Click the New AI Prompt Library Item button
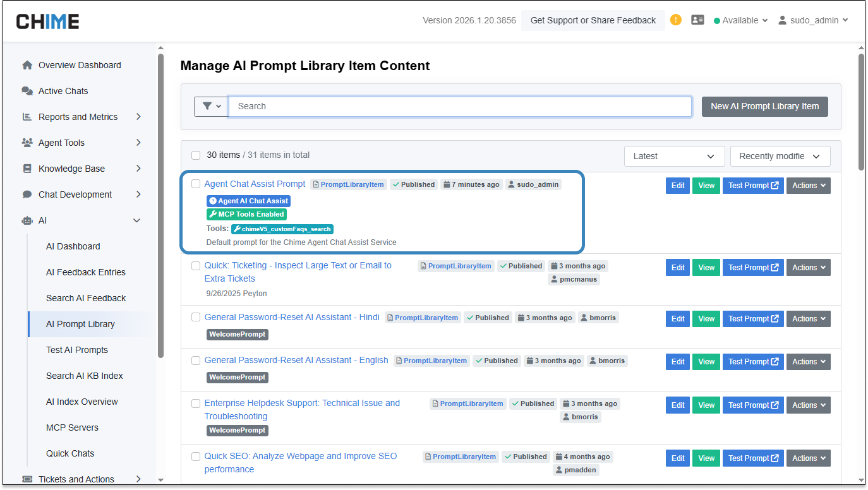Viewport: 868px width, 490px height. click(x=764, y=107)
